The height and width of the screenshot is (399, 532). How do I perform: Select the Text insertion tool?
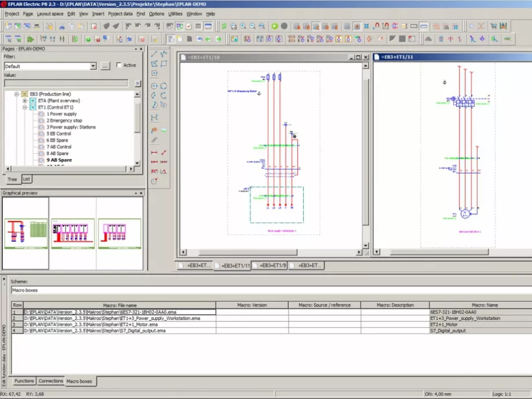coord(154,130)
